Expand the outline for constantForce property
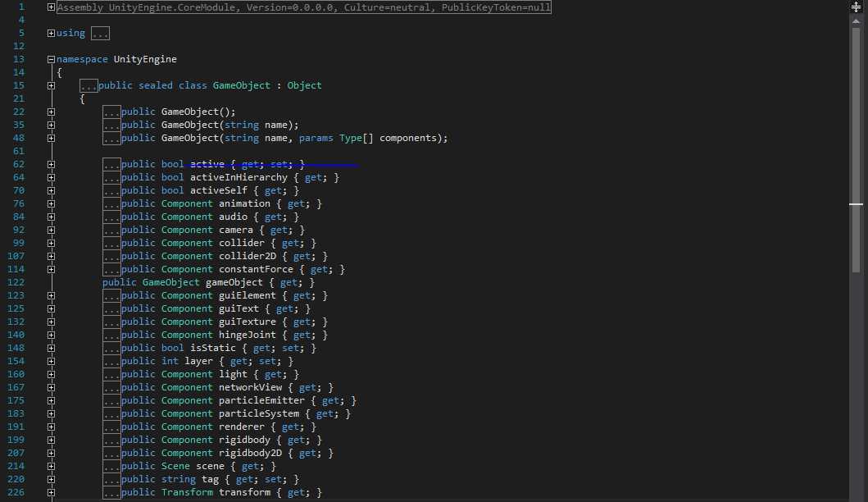Viewport: 868px width, 502px height. (x=51, y=269)
